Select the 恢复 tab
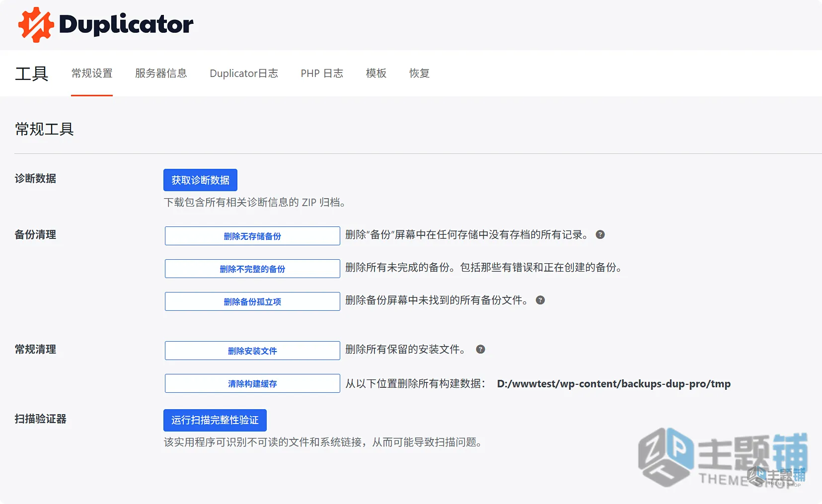 419,73
